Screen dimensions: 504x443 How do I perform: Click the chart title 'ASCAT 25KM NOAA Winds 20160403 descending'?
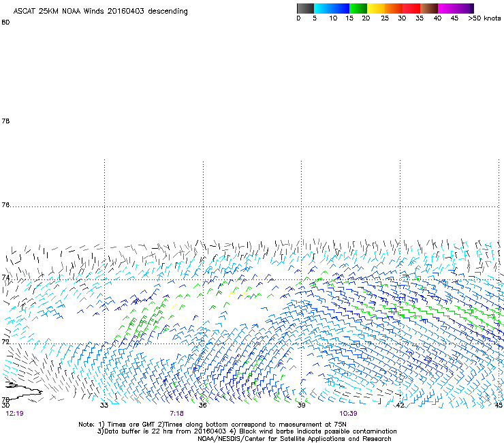pos(100,12)
